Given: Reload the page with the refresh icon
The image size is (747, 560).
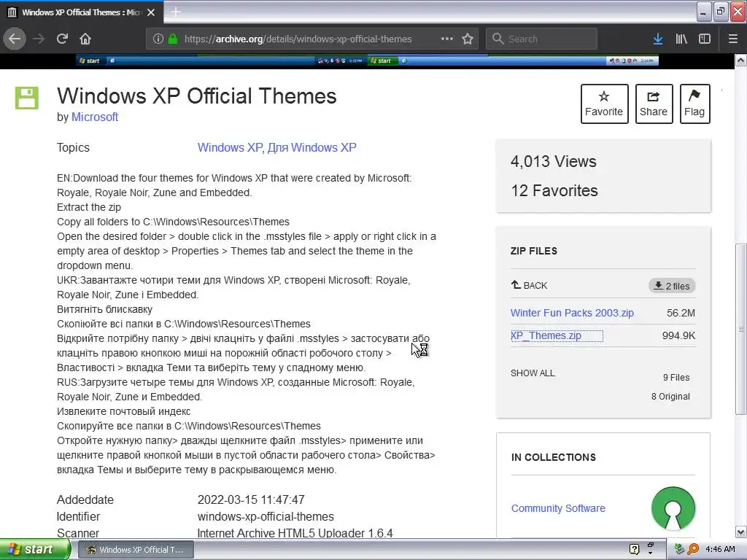Looking at the screenshot, I should point(62,39).
